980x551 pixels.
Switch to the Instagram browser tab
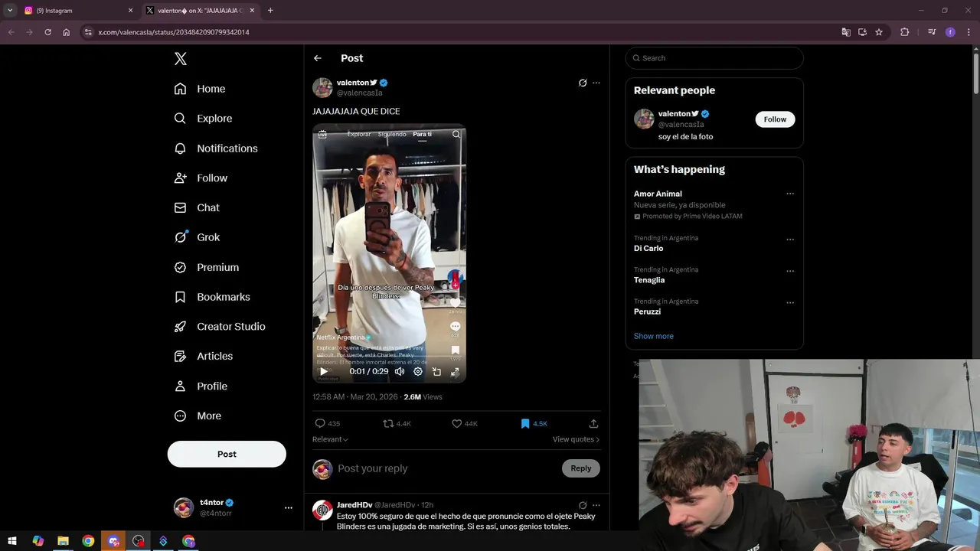pos(77,11)
